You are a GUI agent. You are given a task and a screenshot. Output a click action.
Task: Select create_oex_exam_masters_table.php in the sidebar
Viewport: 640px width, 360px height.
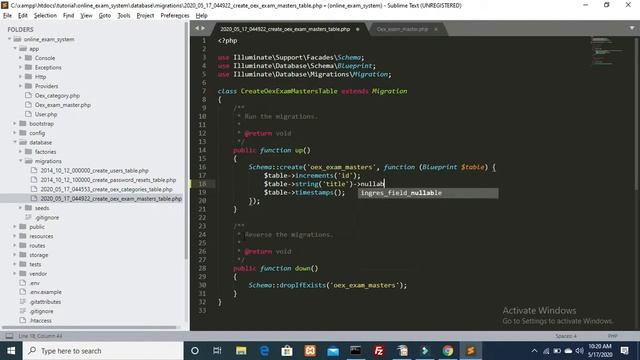[x=111, y=199]
